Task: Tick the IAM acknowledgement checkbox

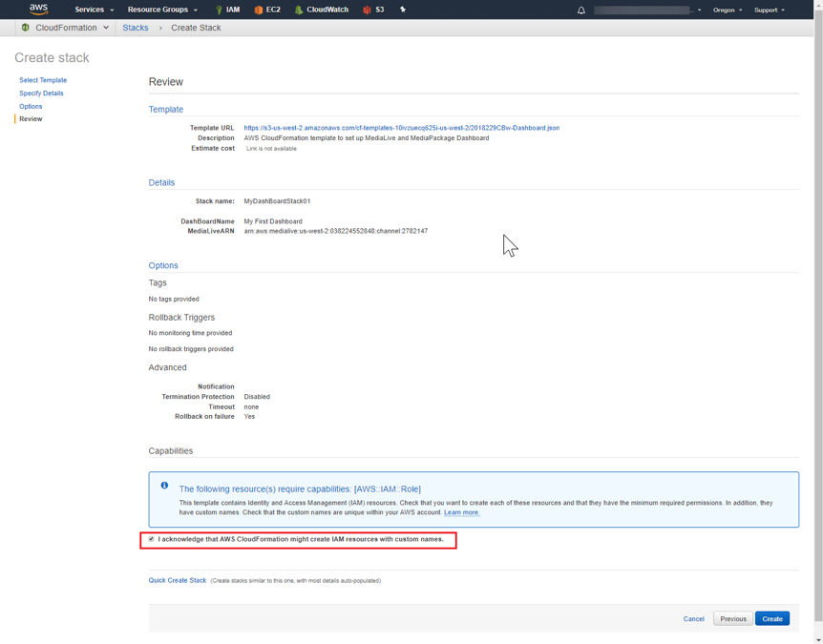Action: point(151,539)
